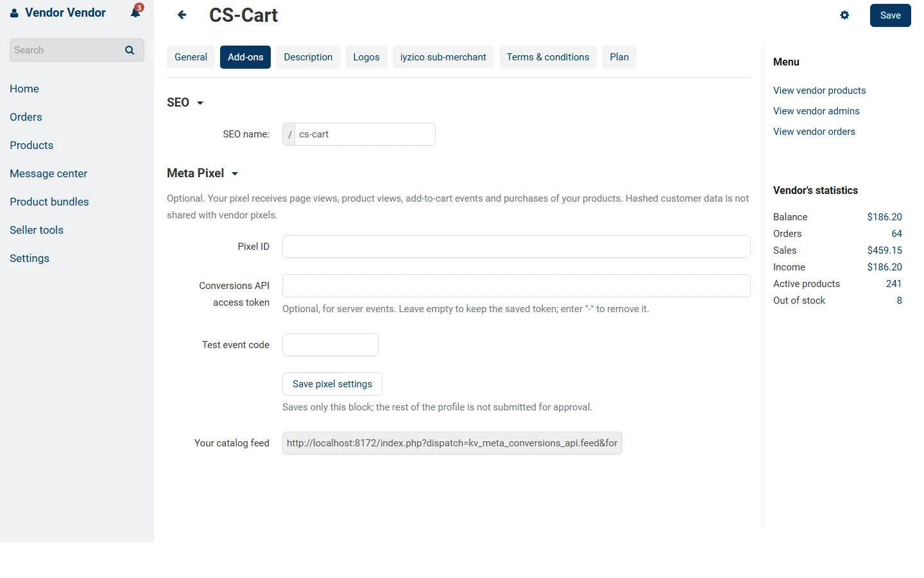Viewport: 924px width, 578px height.
Task: Go to Home in sidebar
Action: (x=24, y=89)
